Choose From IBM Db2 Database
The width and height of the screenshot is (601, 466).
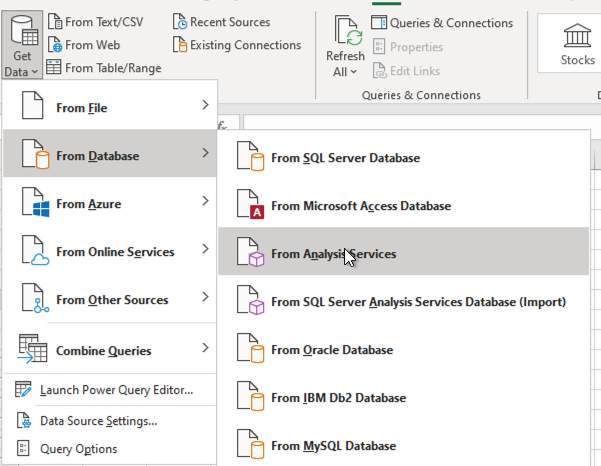403,395
